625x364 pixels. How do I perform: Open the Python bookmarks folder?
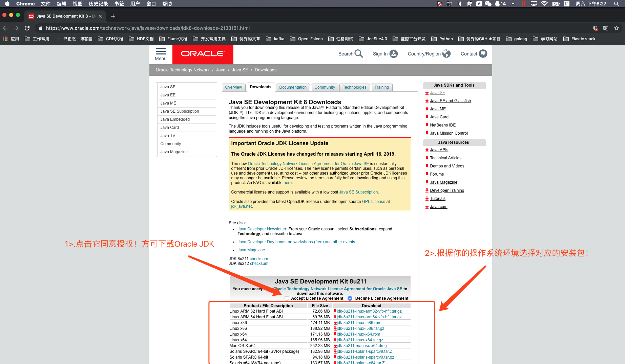[x=442, y=39]
